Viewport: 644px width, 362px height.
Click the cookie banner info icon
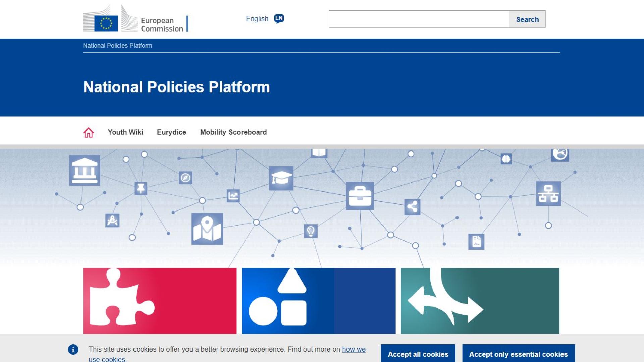coord(73,349)
